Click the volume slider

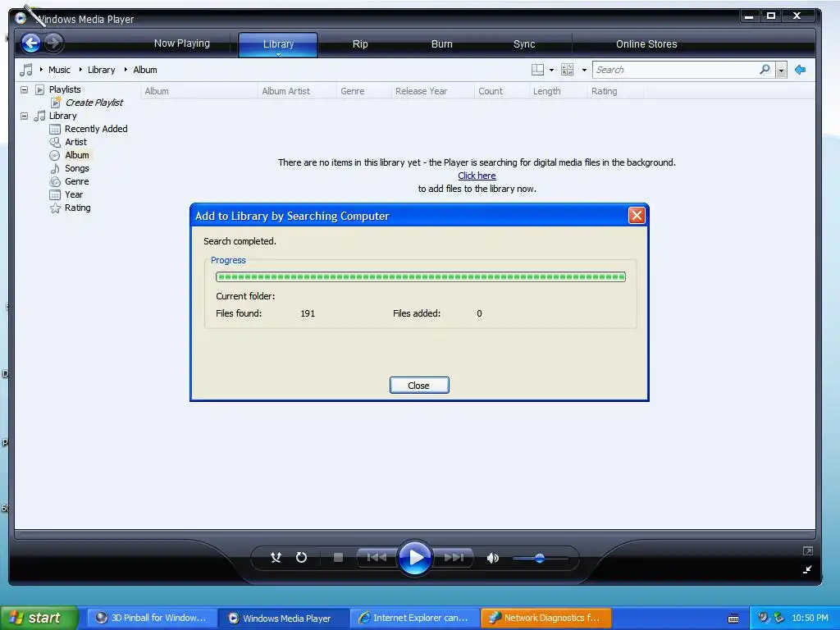[x=540, y=558]
